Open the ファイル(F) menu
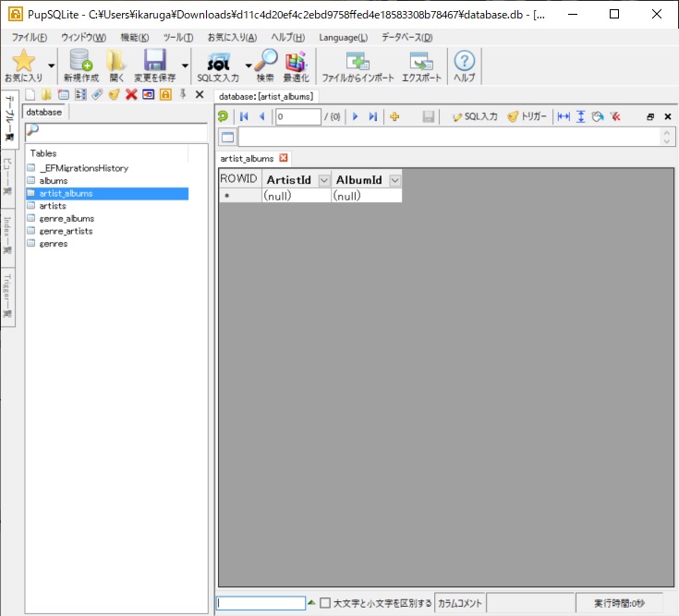The width and height of the screenshot is (679, 616). point(30,38)
